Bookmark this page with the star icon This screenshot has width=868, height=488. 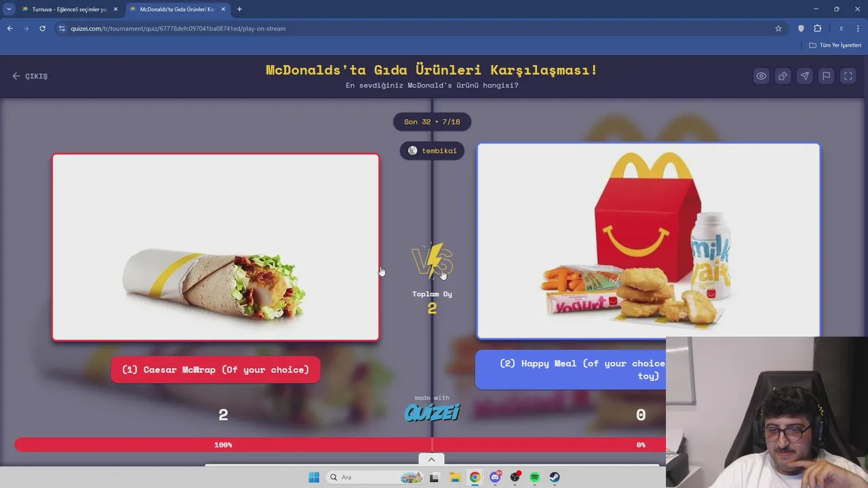coord(778,28)
